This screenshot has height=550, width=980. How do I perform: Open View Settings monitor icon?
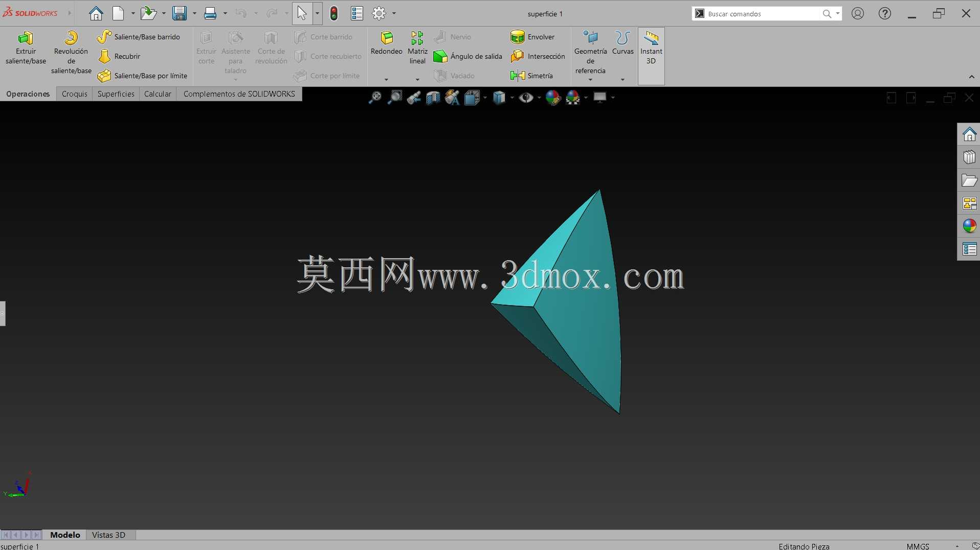click(599, 97)
